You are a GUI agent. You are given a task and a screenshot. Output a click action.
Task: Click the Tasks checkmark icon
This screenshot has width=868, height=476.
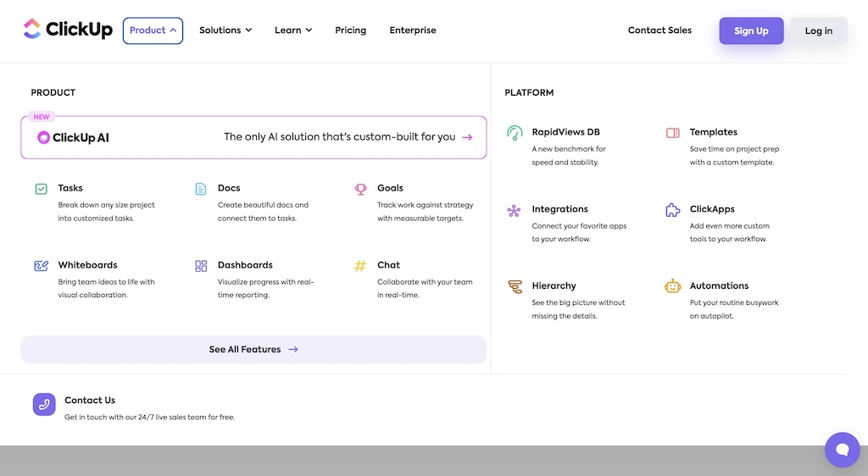pos(41,189)
